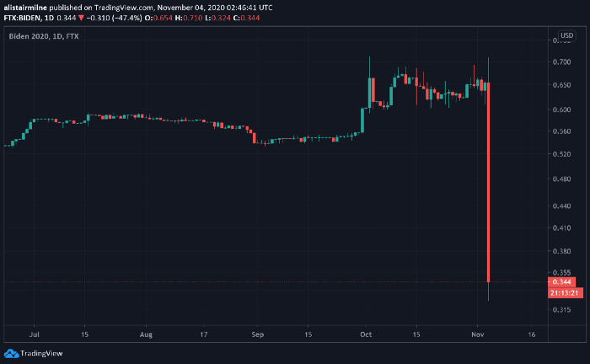The image size is (590, 364).
Task: Click the Jul label on time axis
Action: (35, 335)
